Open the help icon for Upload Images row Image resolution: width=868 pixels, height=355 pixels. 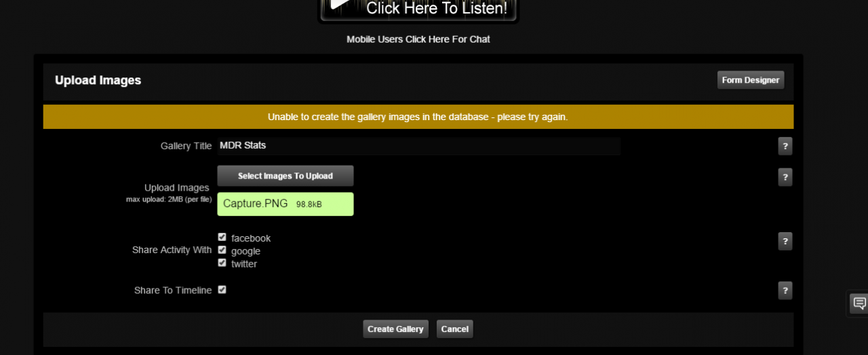(x=785, y=177)
